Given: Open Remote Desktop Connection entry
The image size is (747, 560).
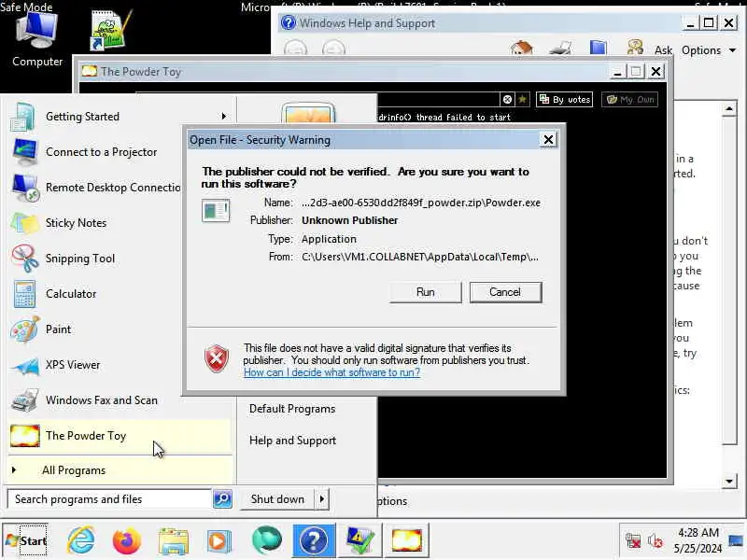Looking at the screenshot, I should point(95,188).
